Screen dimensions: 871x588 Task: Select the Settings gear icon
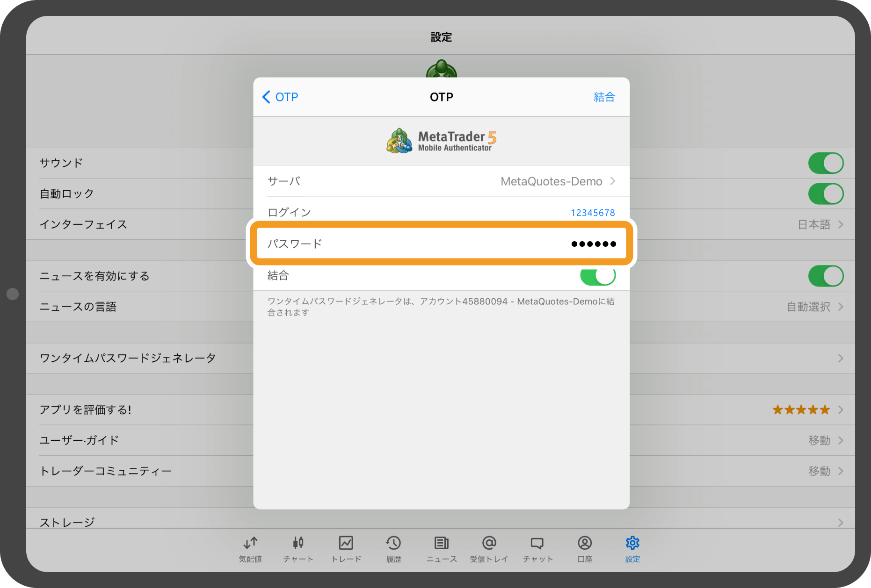coord(632,543)
